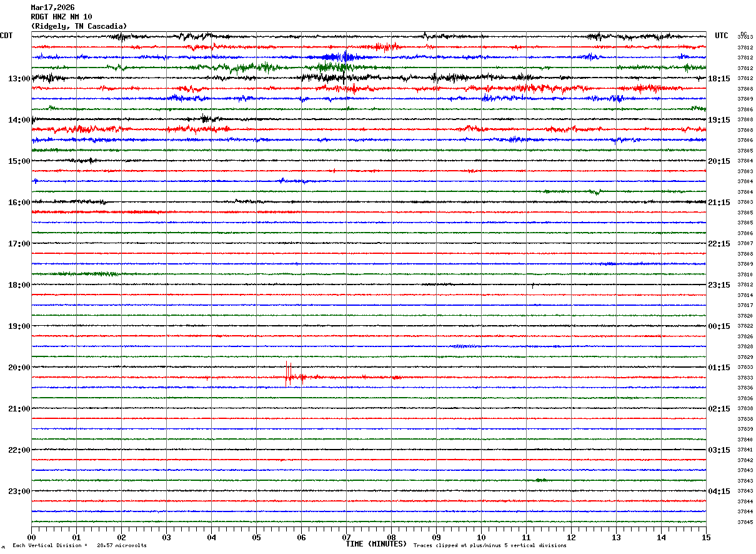Click the DC column header
756x554 pixels.
click(x=744, y=34)
